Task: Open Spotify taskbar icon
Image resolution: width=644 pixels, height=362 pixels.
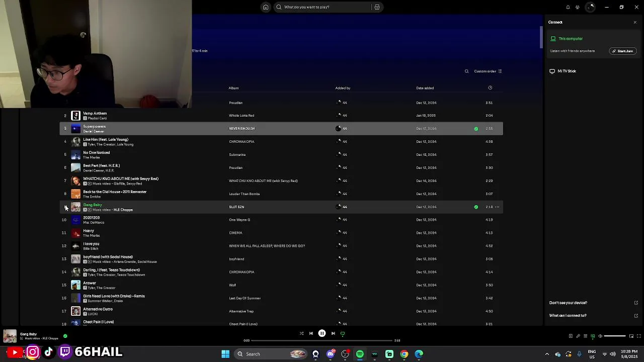Action: pyautogui.click(x=360, y=354)
